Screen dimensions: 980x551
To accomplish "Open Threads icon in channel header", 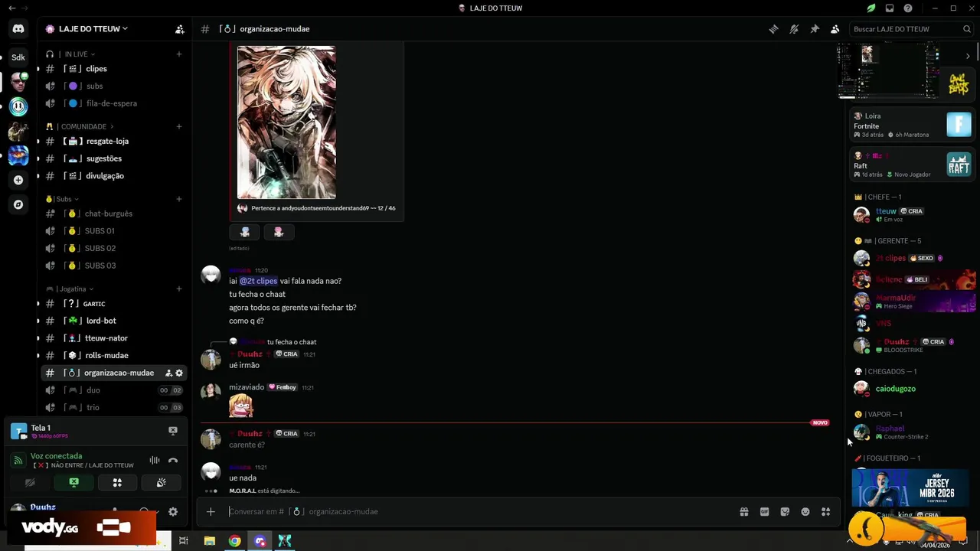I will point(774,29).
